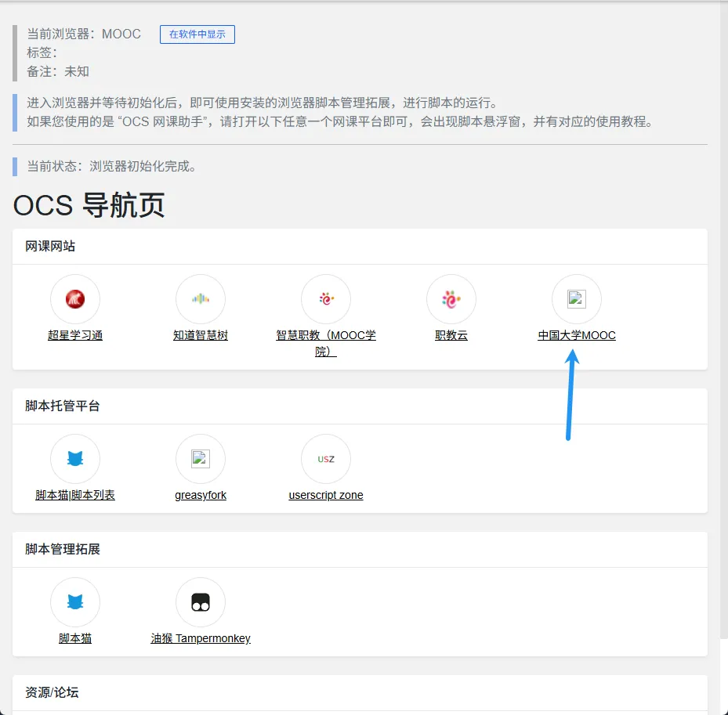The width and height of the screenshot is (728, 715).
Task: Open the 油猴 Tampermonkey text link
Action: pos(201,638)
